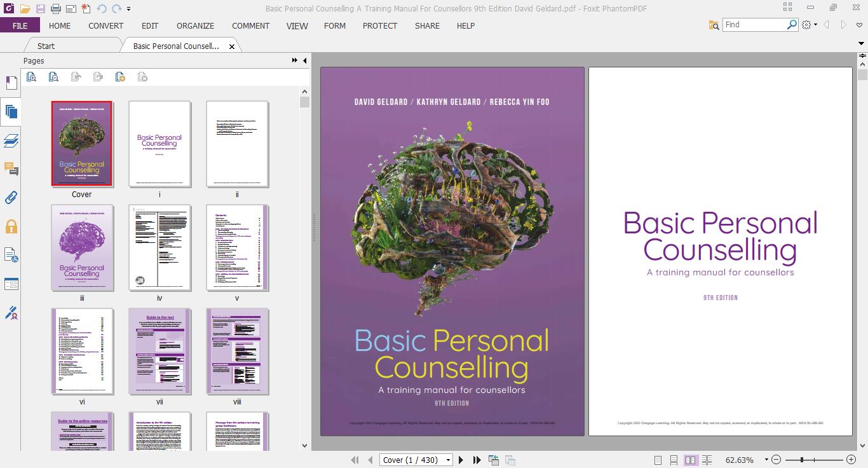Viewport: 868px width, 468px height.
Task: Open the Security padlock panel
Action: click(11, 226)
